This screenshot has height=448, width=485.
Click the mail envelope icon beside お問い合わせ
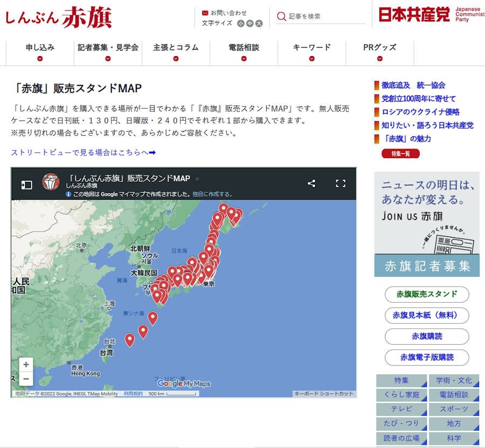pyautogui.click(x=205, y=13)
